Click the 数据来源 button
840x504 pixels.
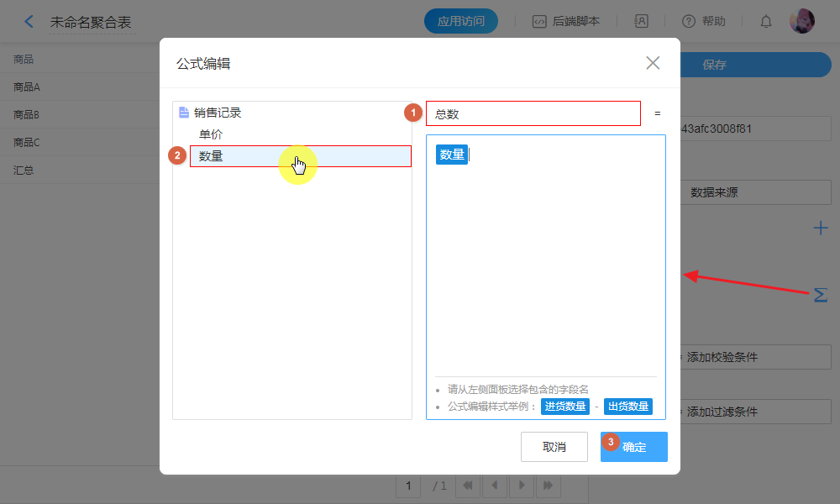[x=714, y=192]
